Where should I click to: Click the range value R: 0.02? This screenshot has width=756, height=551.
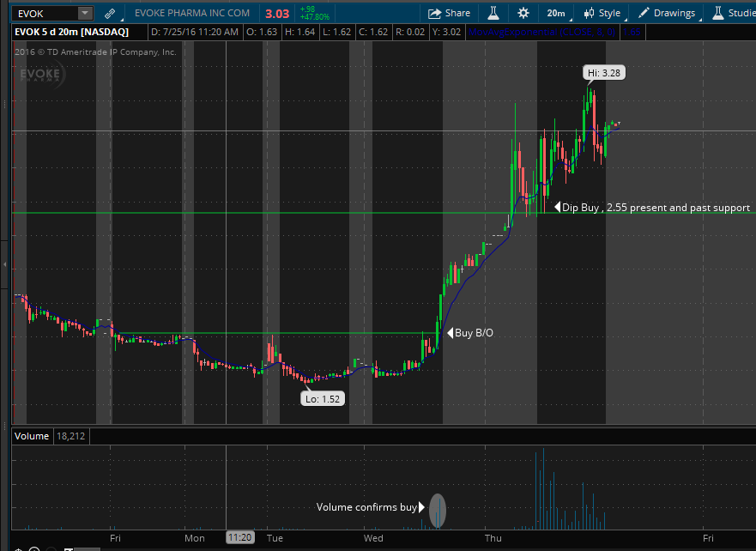[410, 32]
